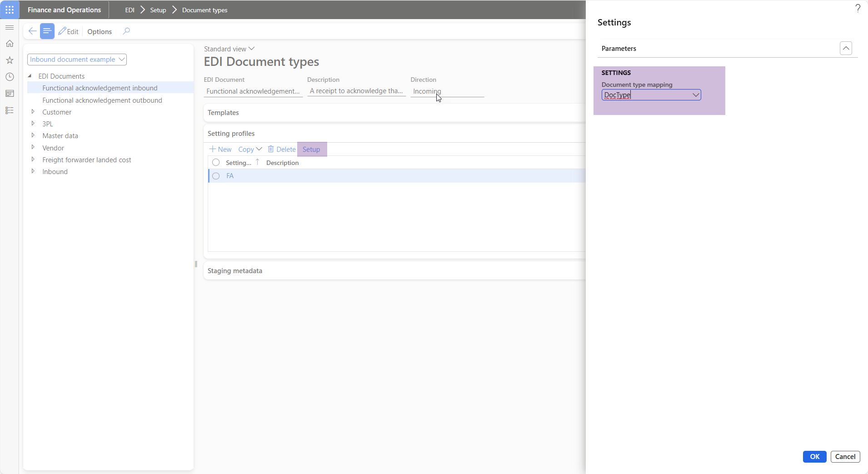The width and height of the screenshot is (868, 474).
Task: Click the search magnifier icon in toolbar
Action: click(x=126, y=31)
